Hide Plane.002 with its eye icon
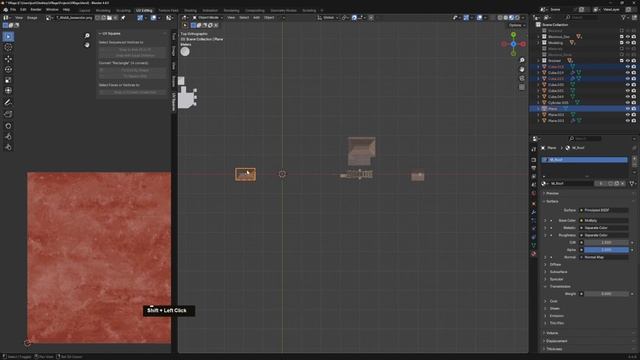 pyautogui.click(x=628, y=115)
